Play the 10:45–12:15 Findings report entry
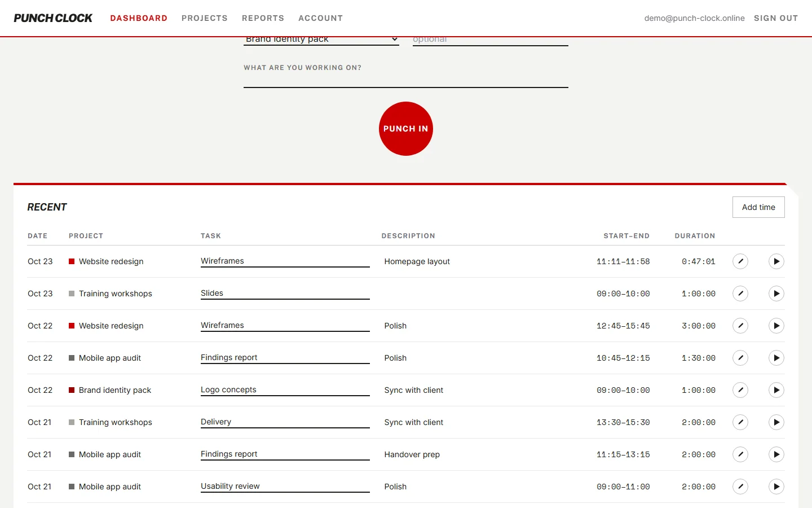 coord(776,358)
